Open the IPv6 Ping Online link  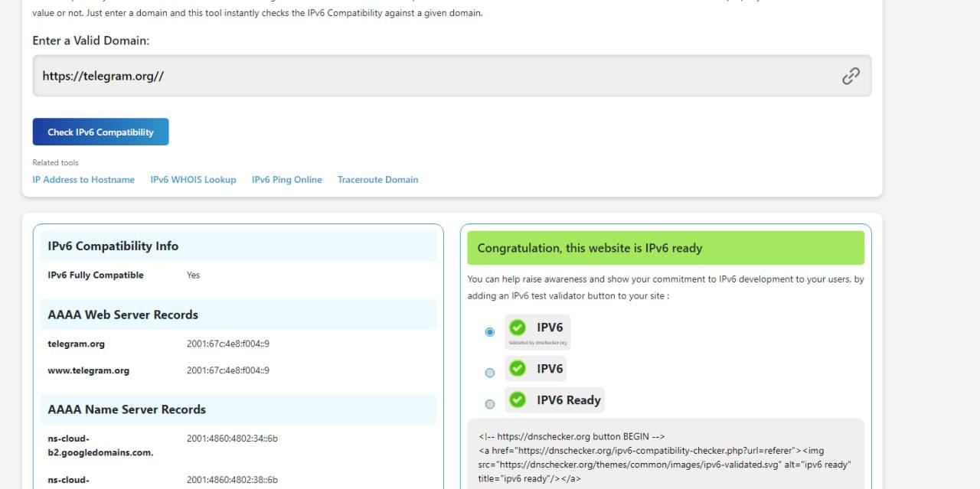pyautogui.click(x=287, y=180)
